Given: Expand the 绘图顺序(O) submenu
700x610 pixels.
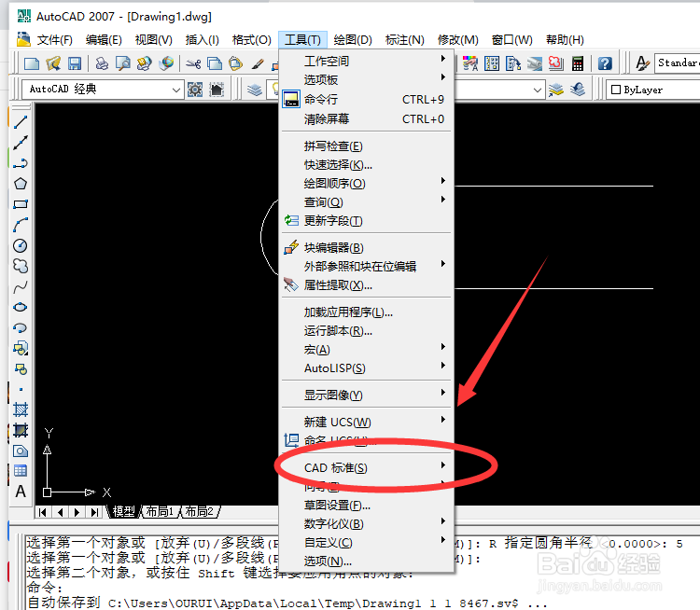Looking at the screenshot, I should pyautogui.click(x=366, y=184).
